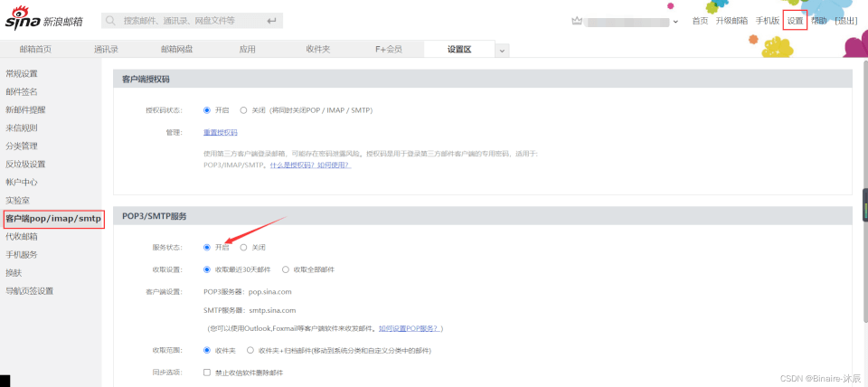The width and height of the screenshot is (868, 387).
Task: Click the crown VIP icon
Action: 579,20
